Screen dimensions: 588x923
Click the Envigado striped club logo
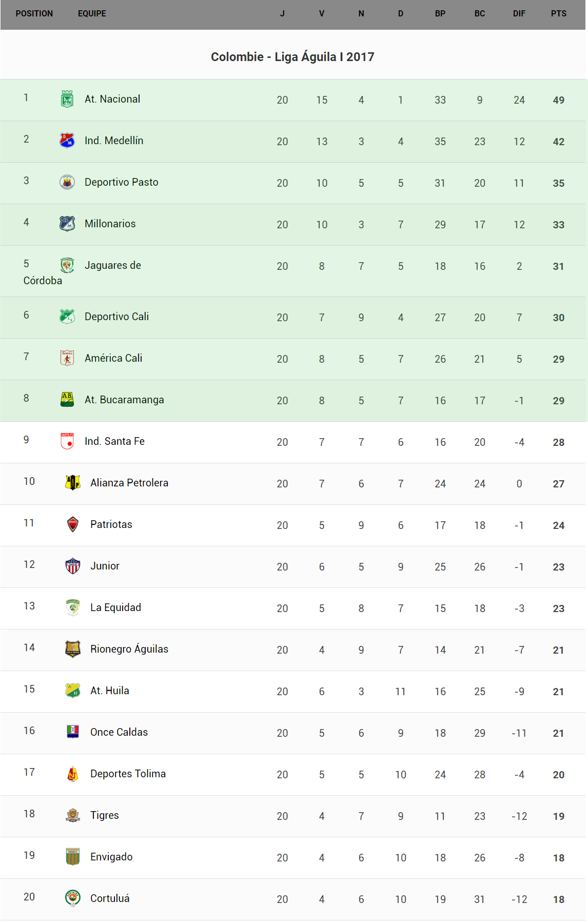coord(73,856)
